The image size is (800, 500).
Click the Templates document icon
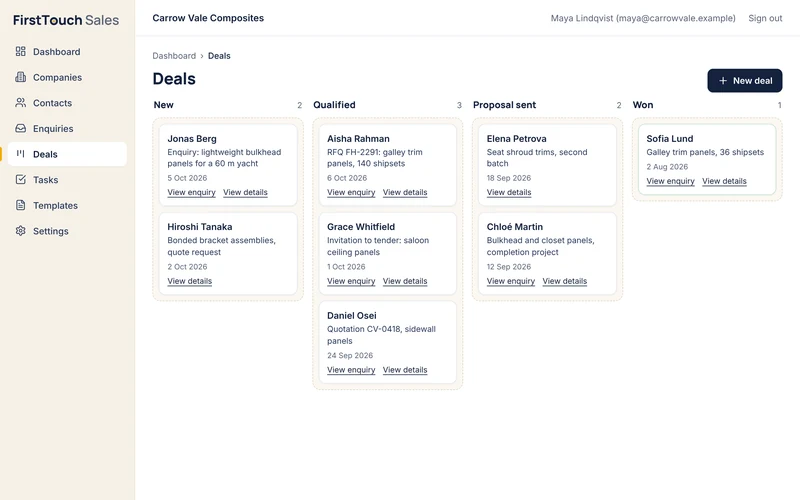coord(20,205)
